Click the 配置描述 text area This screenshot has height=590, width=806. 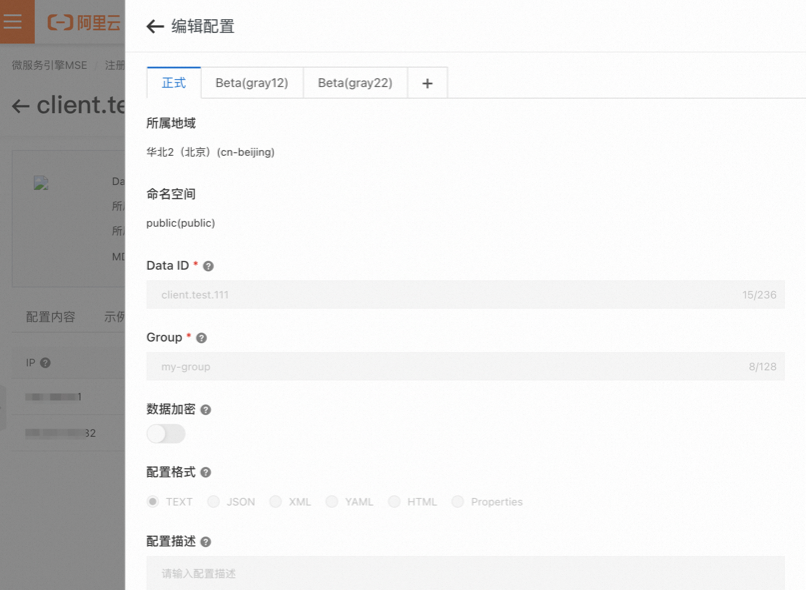(x=465, y=573)
